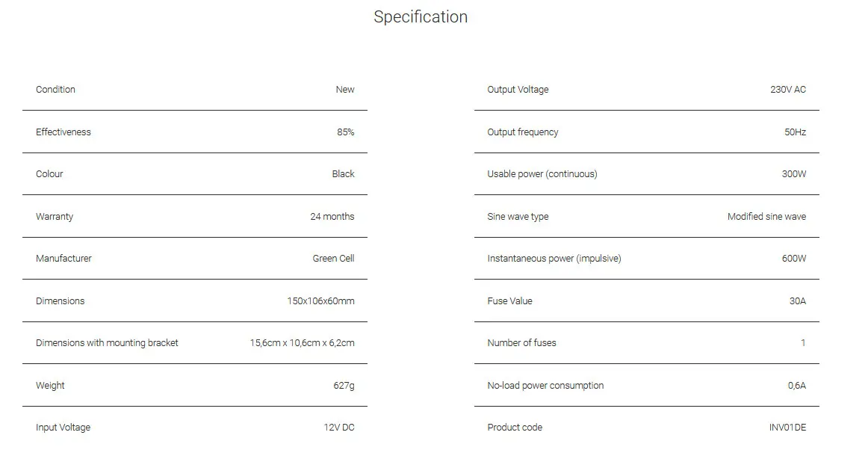Select the 627g weight value
The width and height of the screenshot is (868, 450).
coord(344,386)
